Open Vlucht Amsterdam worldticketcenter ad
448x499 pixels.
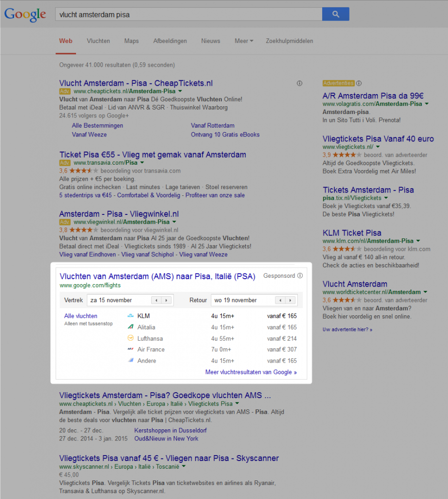point(355,284)
